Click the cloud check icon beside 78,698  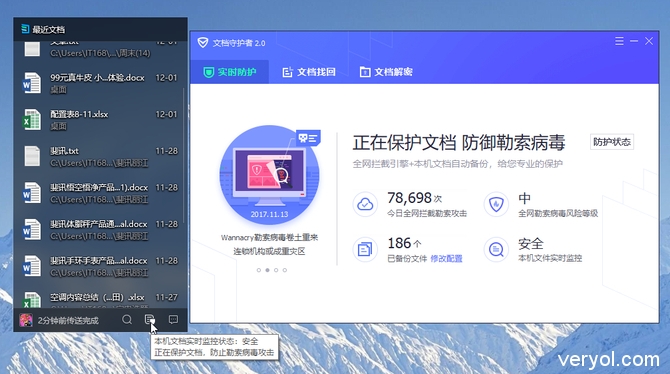365,204
